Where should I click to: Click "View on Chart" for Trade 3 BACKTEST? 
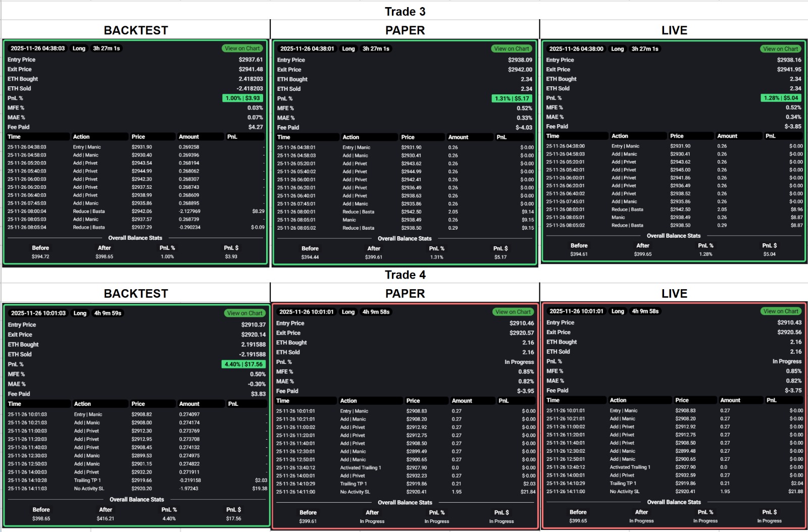(242, 48)
